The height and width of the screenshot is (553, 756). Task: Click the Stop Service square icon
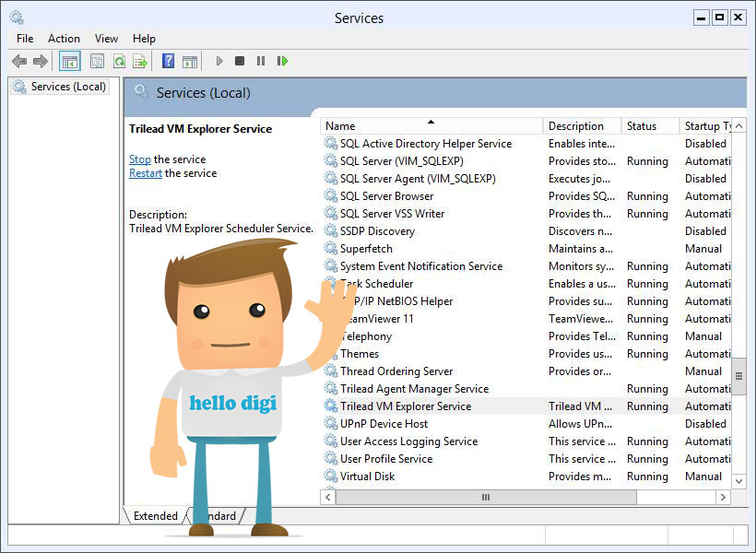pyautogui.click(x=240, y=61)
